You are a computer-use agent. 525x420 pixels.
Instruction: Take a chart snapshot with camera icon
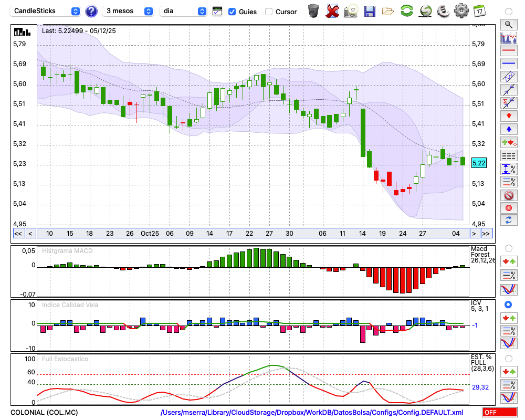pos(351,11)
